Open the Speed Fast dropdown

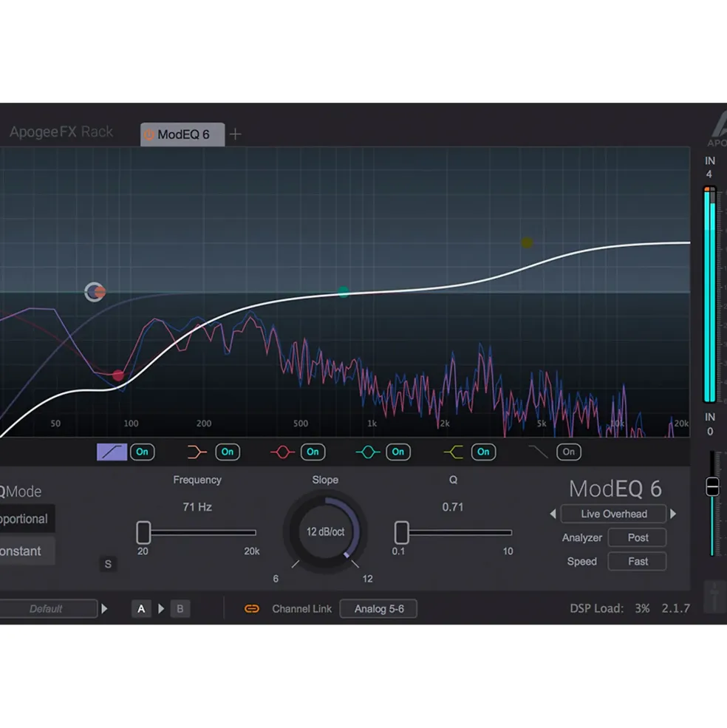(638, 561)
